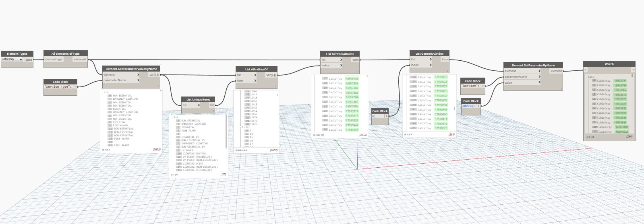The image size is (644, 224).
Task: Click the list output port of List.UniqueItems
Action: pos(212,105)
